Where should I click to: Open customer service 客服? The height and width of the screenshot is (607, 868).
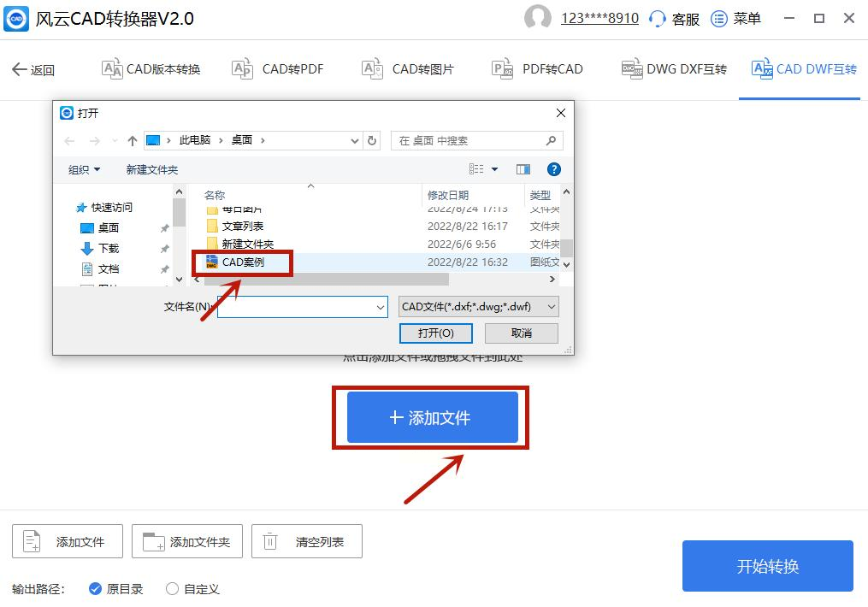[x=674, y=19]
